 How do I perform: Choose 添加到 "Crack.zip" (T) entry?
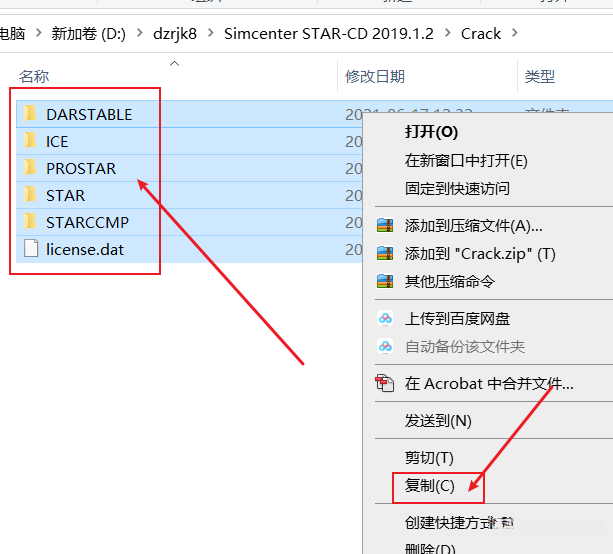480,254
